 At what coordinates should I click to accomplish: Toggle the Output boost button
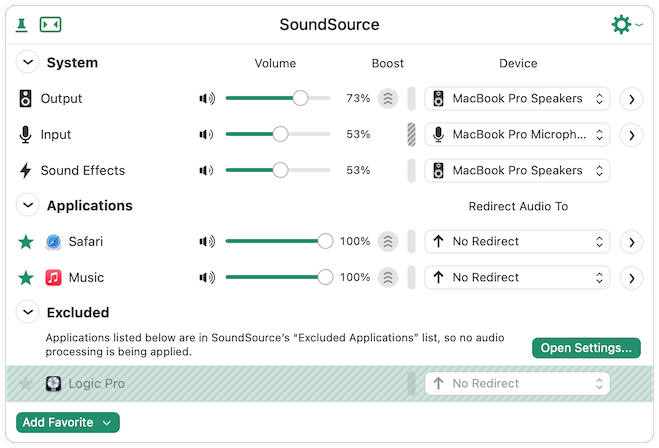pos(387,99)
